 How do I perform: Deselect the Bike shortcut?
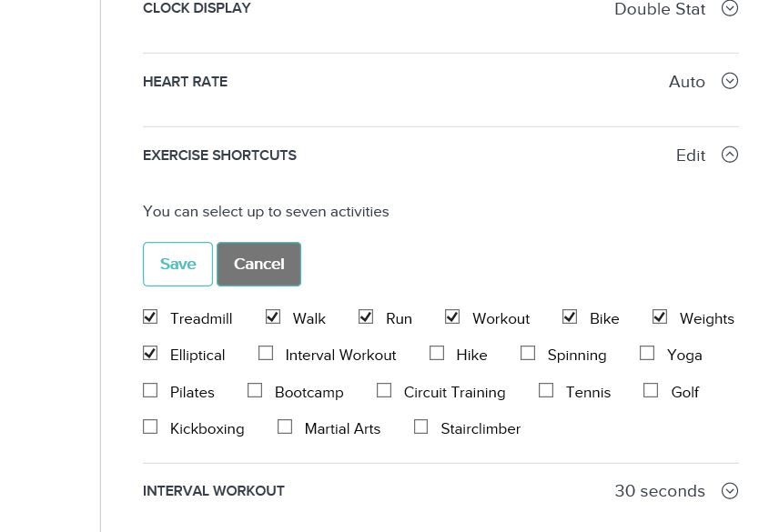pos(570,316)
